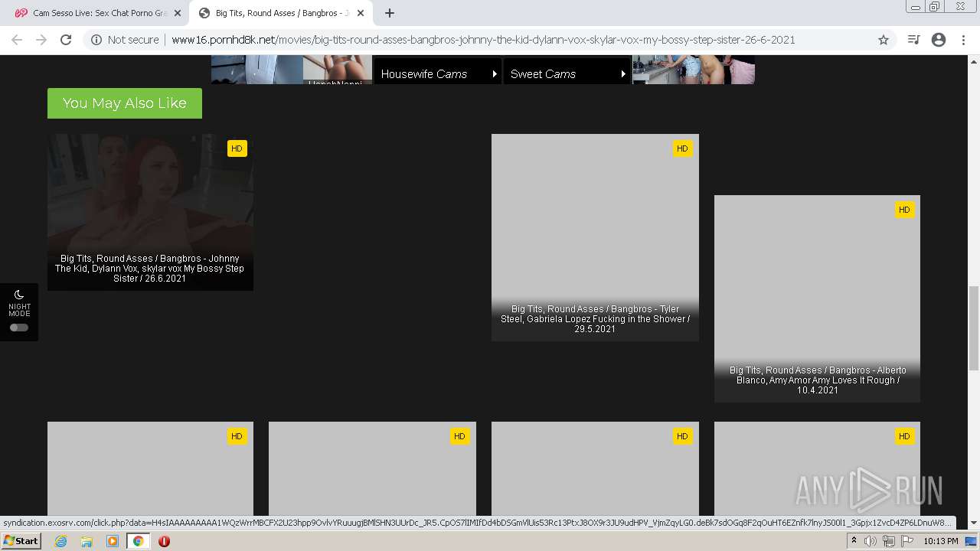Click HD badge on Fucking in the Shower card
The image size is (980, 551).
click(682, 148)
